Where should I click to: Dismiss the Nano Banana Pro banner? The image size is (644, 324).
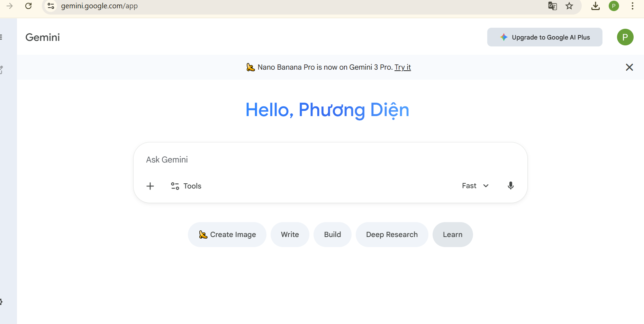point(629,67)
